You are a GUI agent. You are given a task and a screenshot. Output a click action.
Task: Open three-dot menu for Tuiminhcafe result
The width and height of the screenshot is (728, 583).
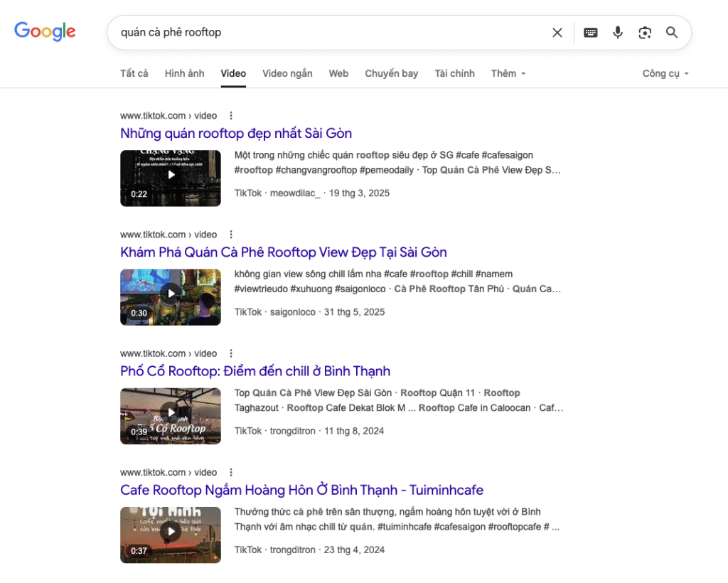[x=231, y=472]
